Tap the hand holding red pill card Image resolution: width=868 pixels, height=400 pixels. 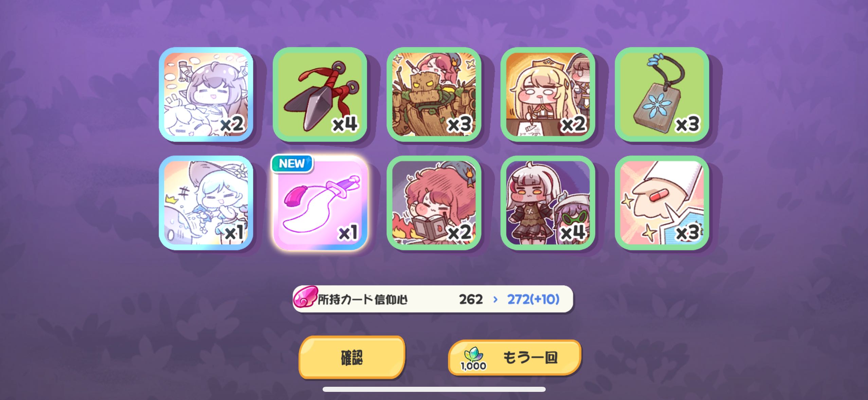pyautogui.click(x=662, y=203)
